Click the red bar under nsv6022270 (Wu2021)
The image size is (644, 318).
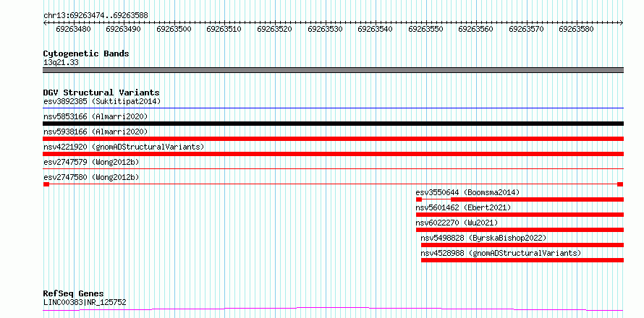coord(520,230)
